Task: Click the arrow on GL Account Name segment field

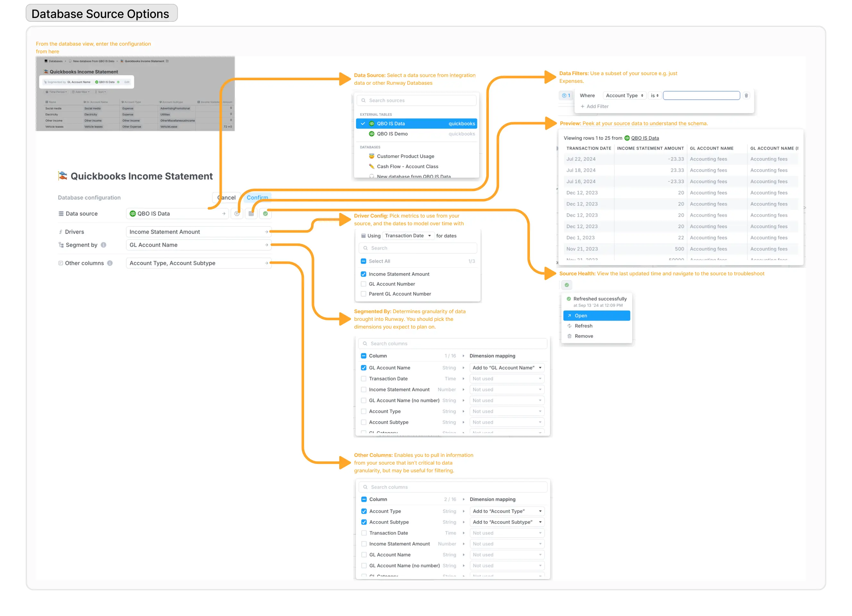Action: (x=266, y=245)
